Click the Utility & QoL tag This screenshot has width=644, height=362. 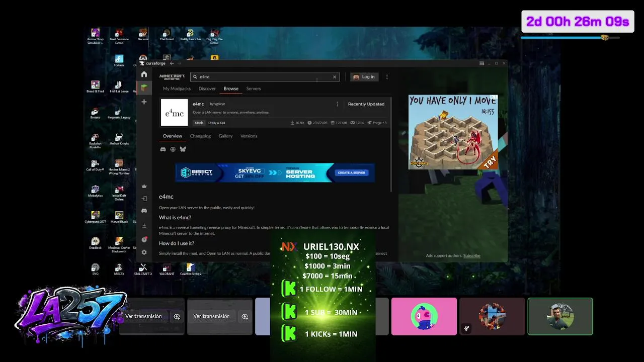click(x=217, y=123)
